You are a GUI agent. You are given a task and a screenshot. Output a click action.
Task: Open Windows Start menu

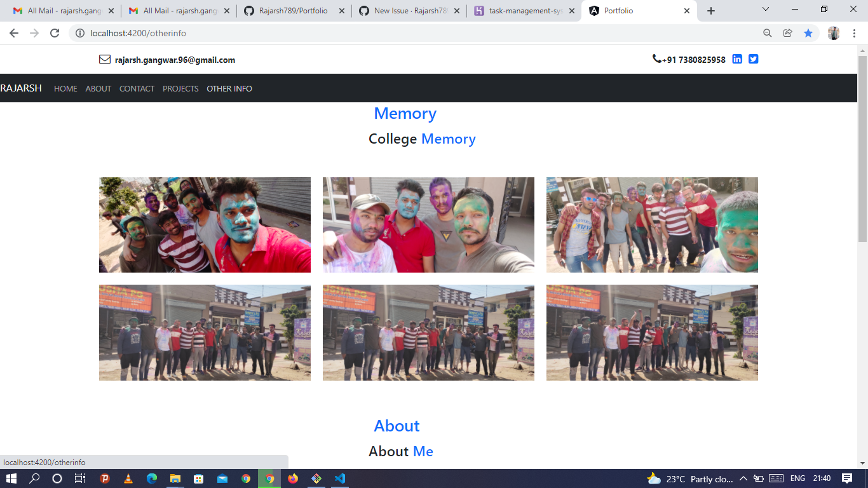click(11, 478)
